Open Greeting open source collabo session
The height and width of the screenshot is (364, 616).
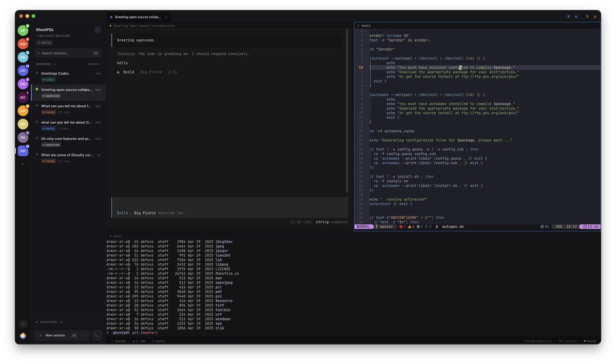point(68,92)
